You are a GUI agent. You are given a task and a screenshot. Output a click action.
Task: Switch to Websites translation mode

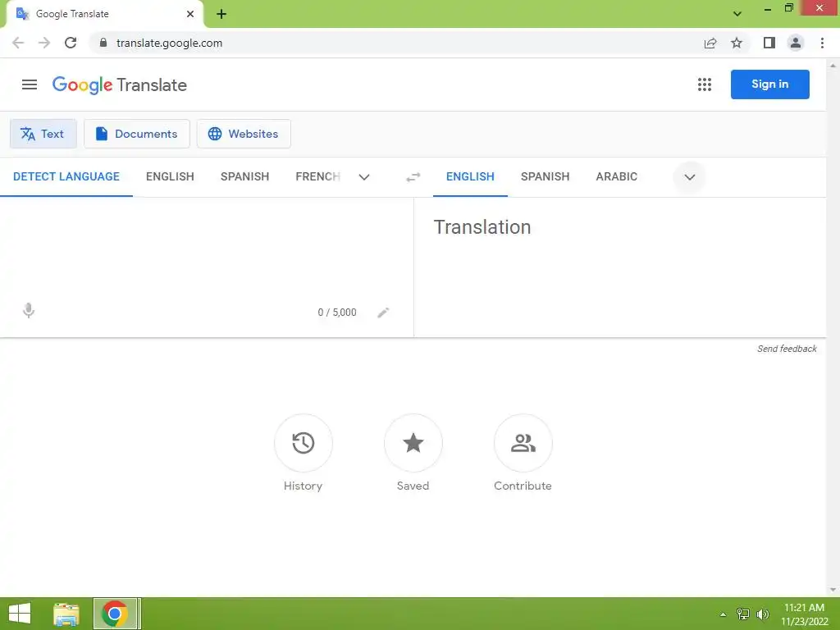(244, 134)
